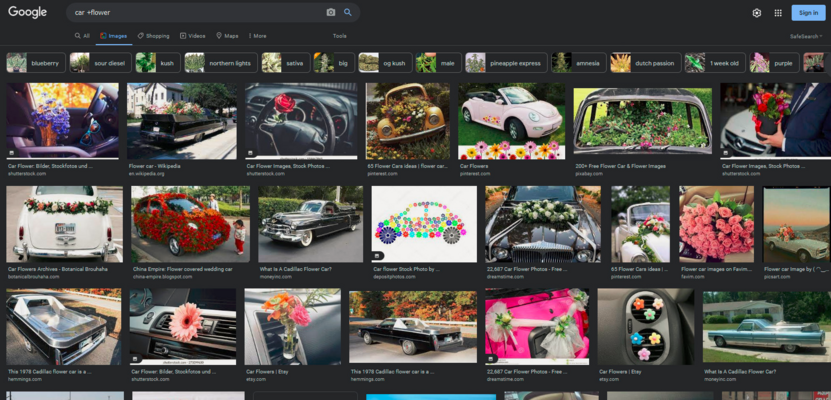Viewport: 831px width, 400px height.
Task: Open the Videos tab
Action: click(x=192, y=36)
